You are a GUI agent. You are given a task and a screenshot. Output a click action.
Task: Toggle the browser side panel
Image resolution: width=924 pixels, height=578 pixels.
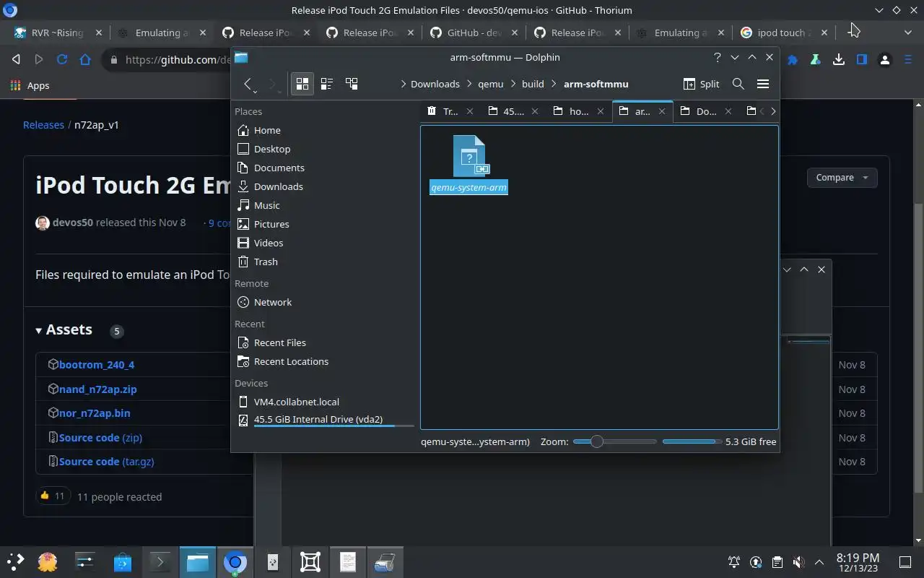[x=861, y=59]
